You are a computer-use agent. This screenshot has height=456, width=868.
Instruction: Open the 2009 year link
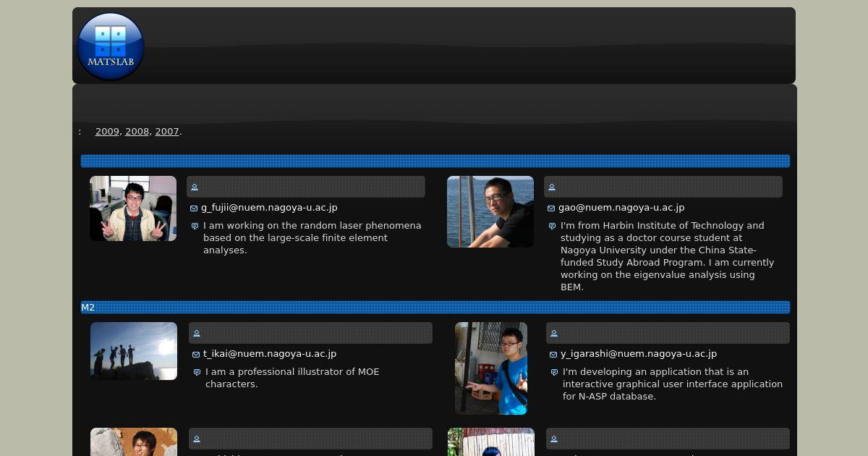tap(107, 132)
